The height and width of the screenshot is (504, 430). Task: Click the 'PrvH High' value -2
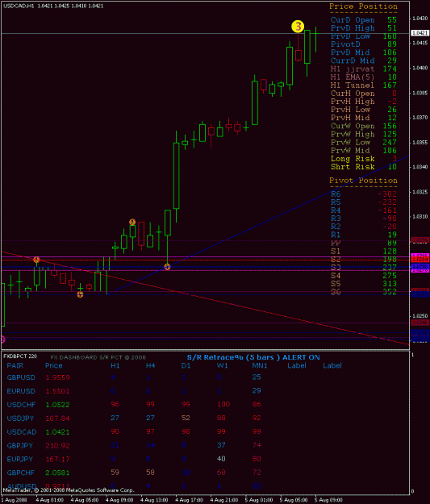click(392, 102)
